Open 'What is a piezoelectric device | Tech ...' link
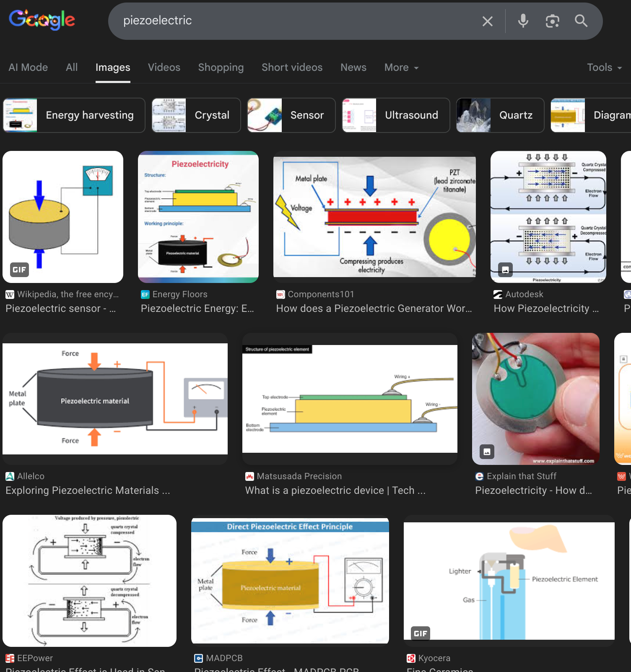 335,490
